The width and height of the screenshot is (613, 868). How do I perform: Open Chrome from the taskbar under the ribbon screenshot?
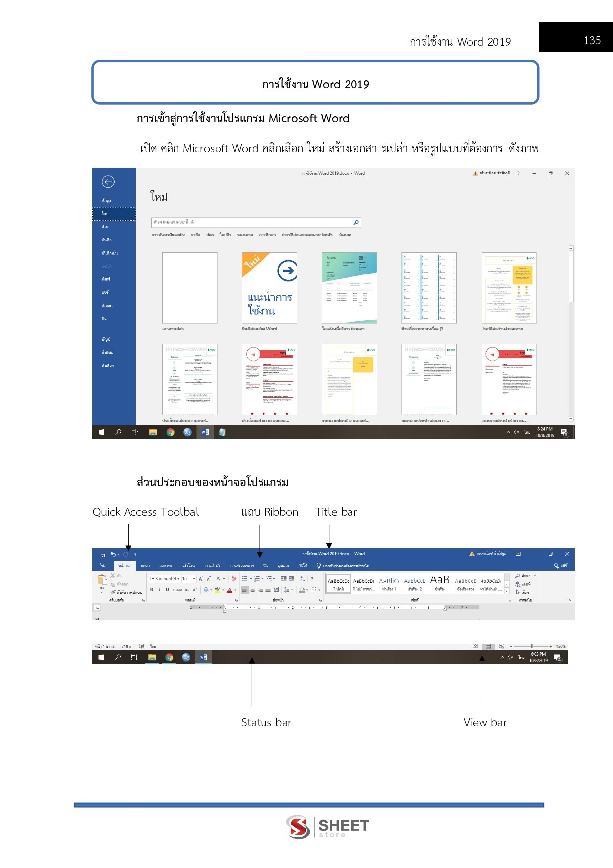point(169,657)
